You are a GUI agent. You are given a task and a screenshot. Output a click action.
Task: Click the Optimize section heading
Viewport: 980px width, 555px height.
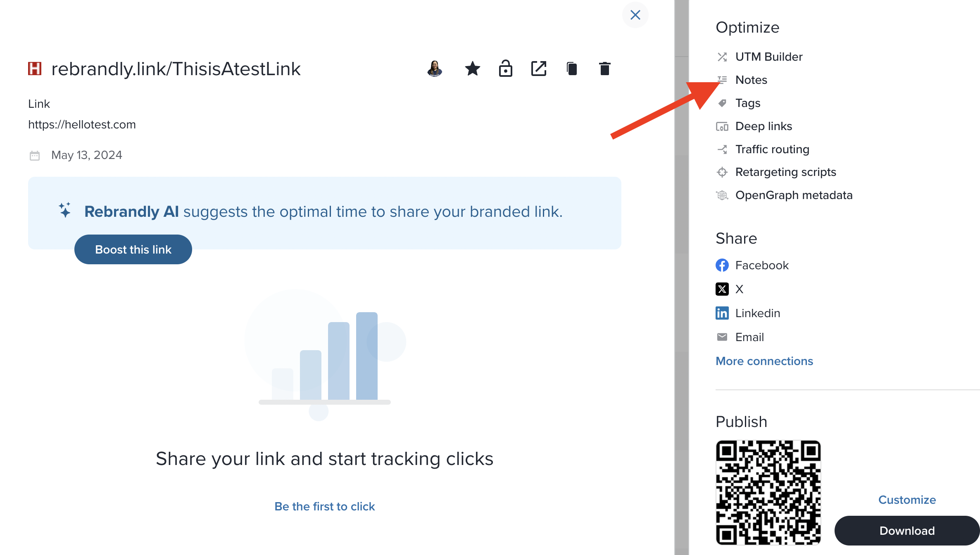pyautogui.click(x=747, y=27)
